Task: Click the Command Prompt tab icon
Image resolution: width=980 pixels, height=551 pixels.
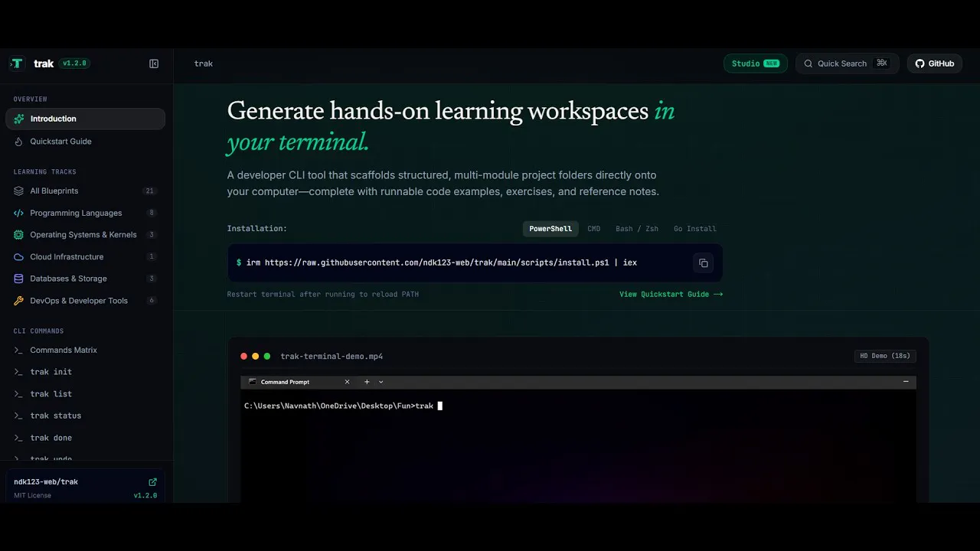Action: (253, 382)
